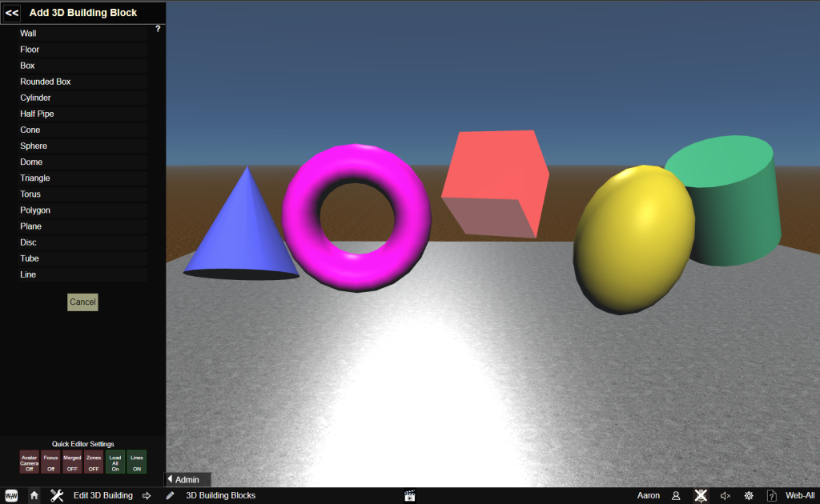Open the Web-All link at bottom right

798,495
